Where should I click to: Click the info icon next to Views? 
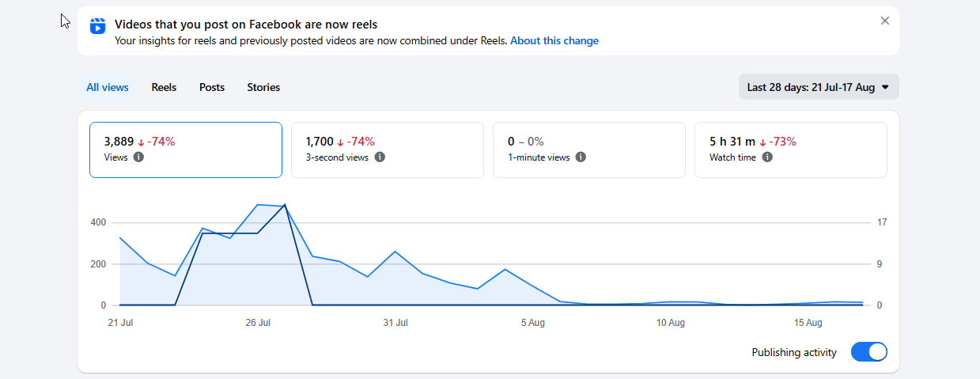(x=138, y=157)
